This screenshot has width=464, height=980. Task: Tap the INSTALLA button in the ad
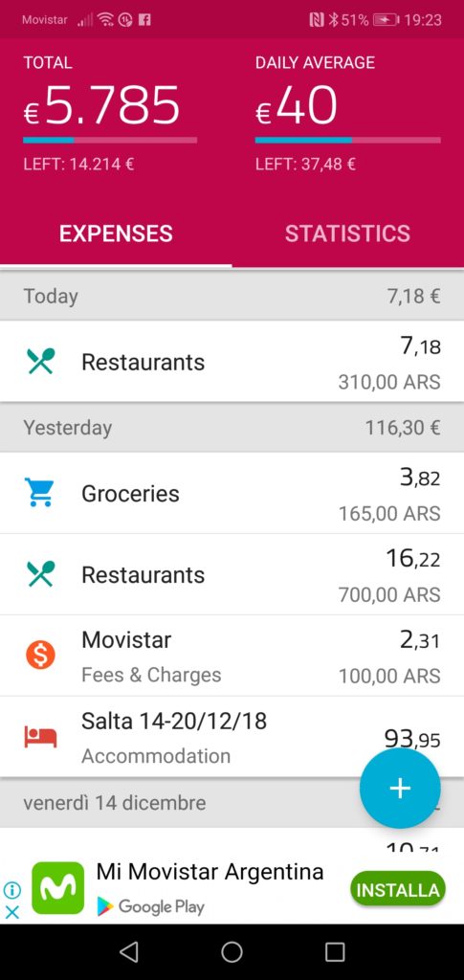point(397,890)
